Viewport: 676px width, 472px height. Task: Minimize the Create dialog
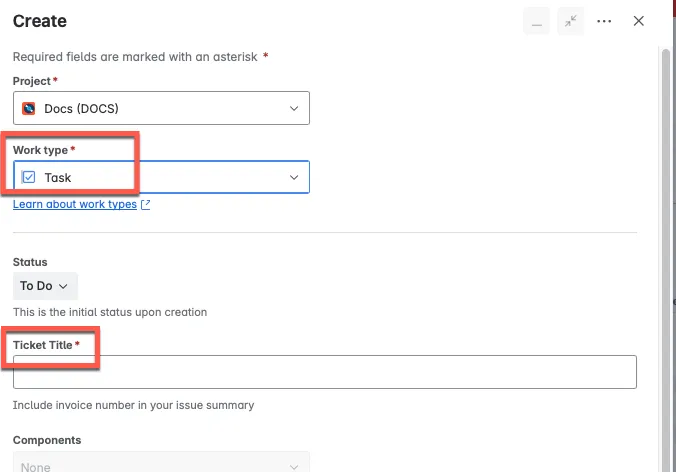[x=536, y=21]
